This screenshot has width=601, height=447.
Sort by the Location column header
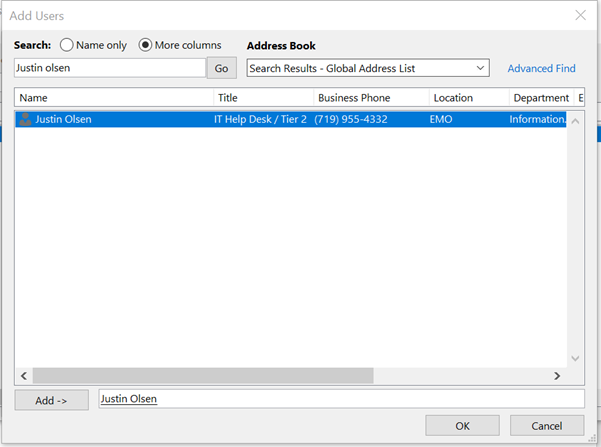tap(469, 98)
